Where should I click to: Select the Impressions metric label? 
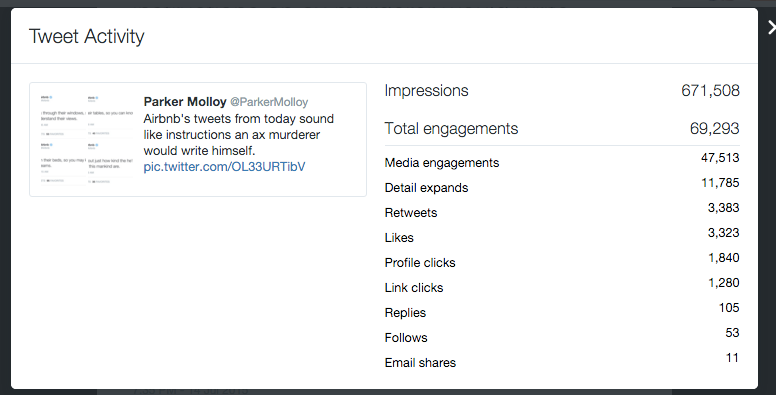coord(426,91)
